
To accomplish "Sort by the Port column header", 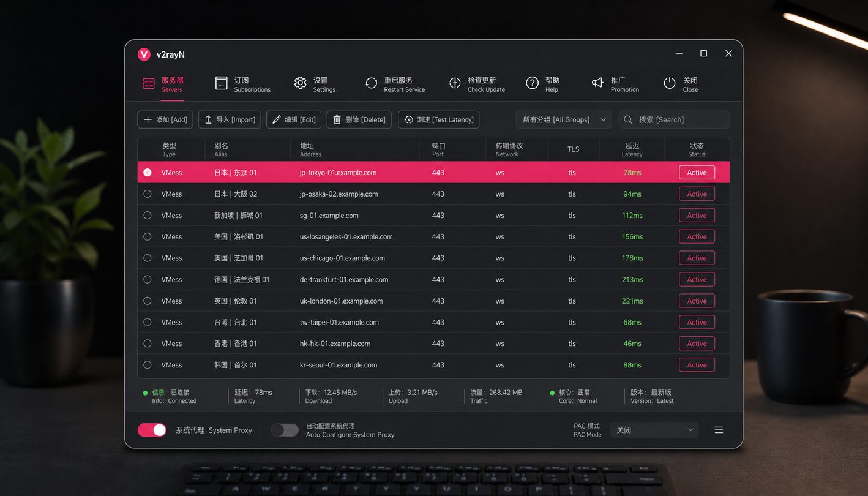I will [438, 149].
